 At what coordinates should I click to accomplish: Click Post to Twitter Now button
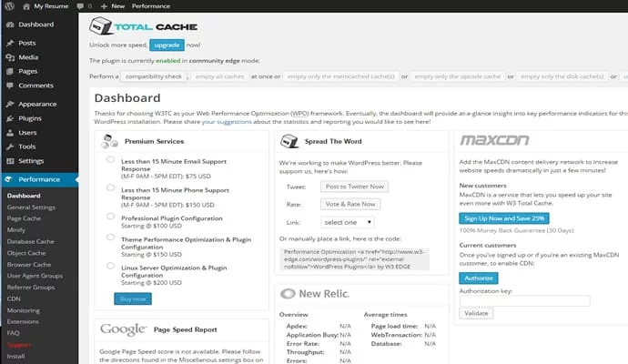pos(354,187)
